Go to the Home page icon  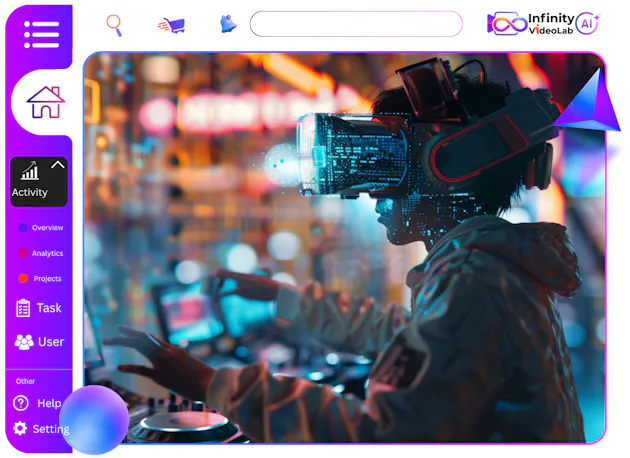[45, 102]
